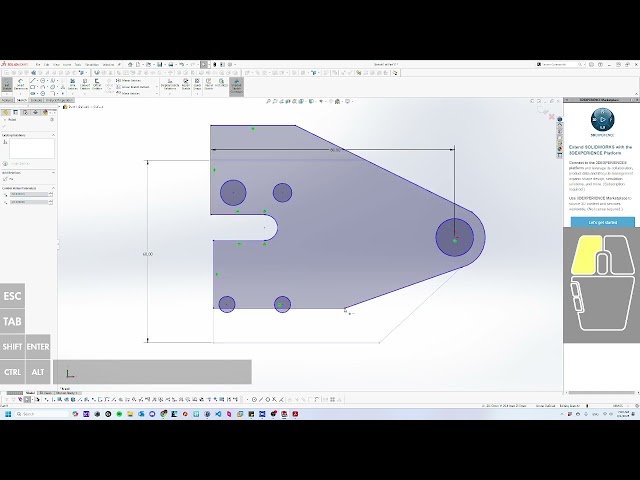Open Adobe Acrobat from the taskbar
Viewport: 640px width, 480px height.
pos(295,414)
